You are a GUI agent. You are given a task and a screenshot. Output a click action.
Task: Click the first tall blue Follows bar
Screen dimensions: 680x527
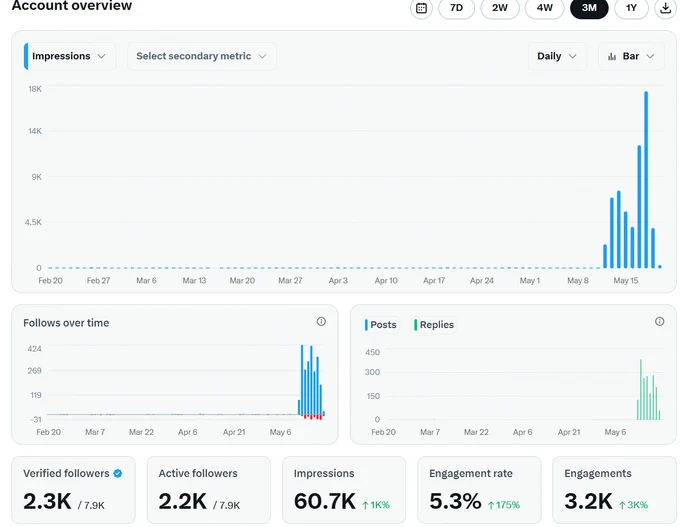(x=302, y=380)
